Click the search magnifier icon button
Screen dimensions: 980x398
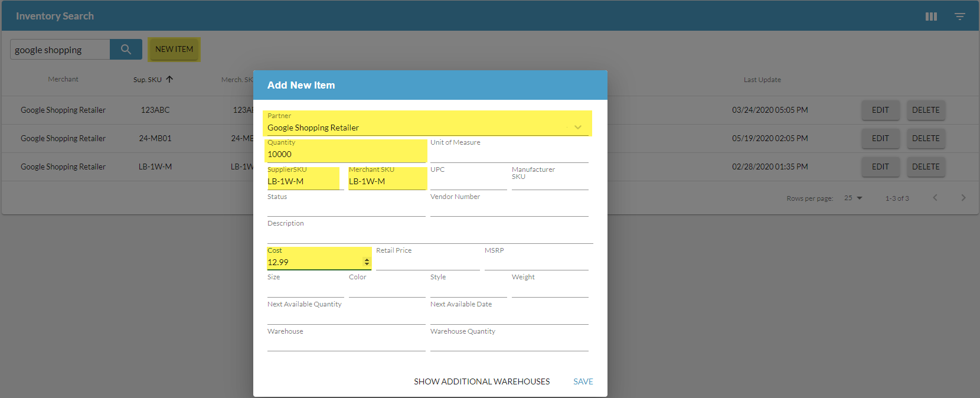126,50
